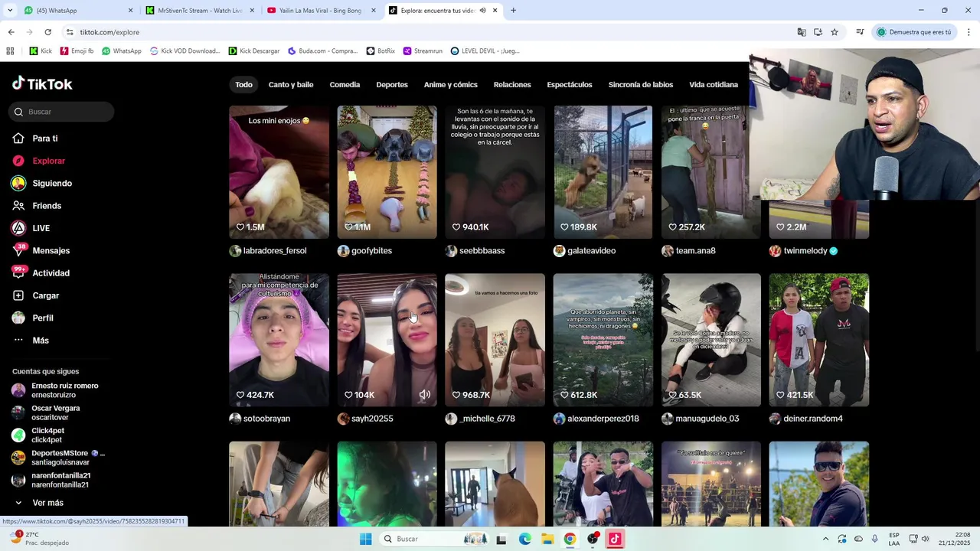Mute sound on the sayh20255 video

pos(424,395)
